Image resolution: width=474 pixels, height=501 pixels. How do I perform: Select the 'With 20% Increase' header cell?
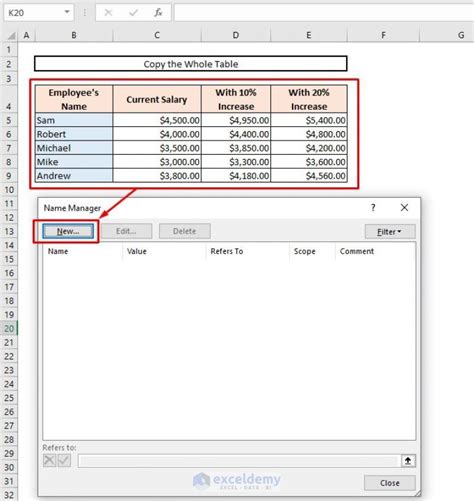[x=309, y=99]
